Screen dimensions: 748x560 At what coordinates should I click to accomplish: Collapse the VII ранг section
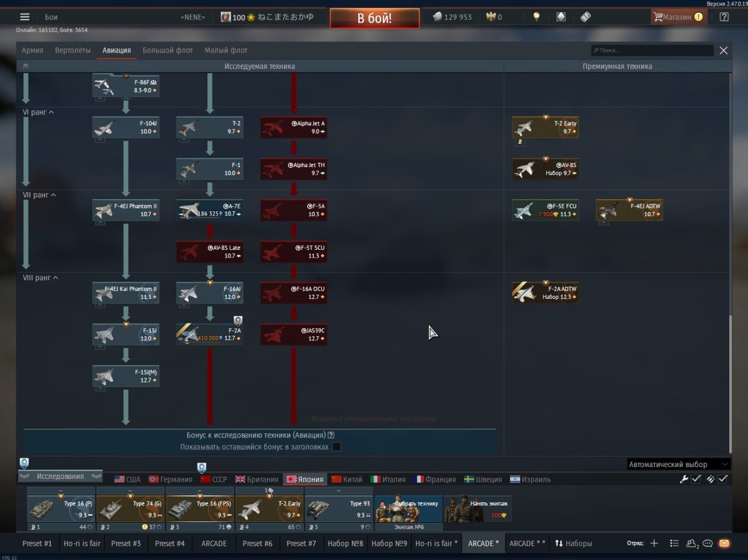(x=40, y=195)
